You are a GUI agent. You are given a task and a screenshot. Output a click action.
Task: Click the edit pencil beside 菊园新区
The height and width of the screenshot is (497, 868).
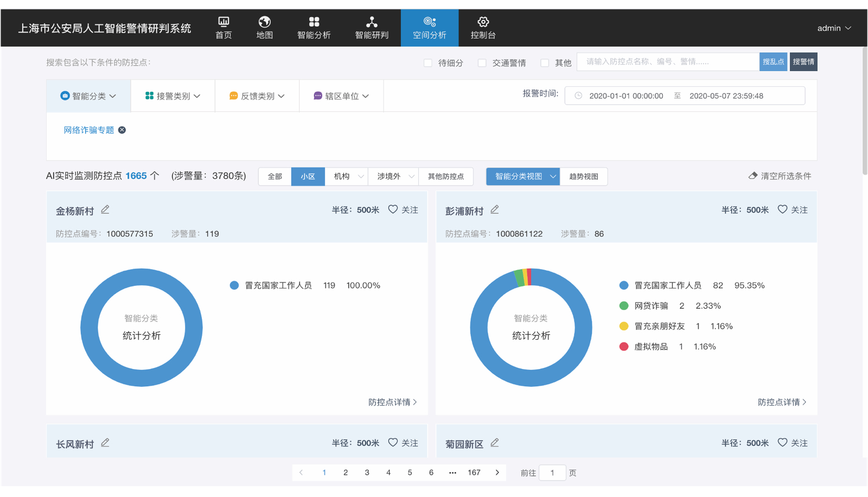coord(494,442)
